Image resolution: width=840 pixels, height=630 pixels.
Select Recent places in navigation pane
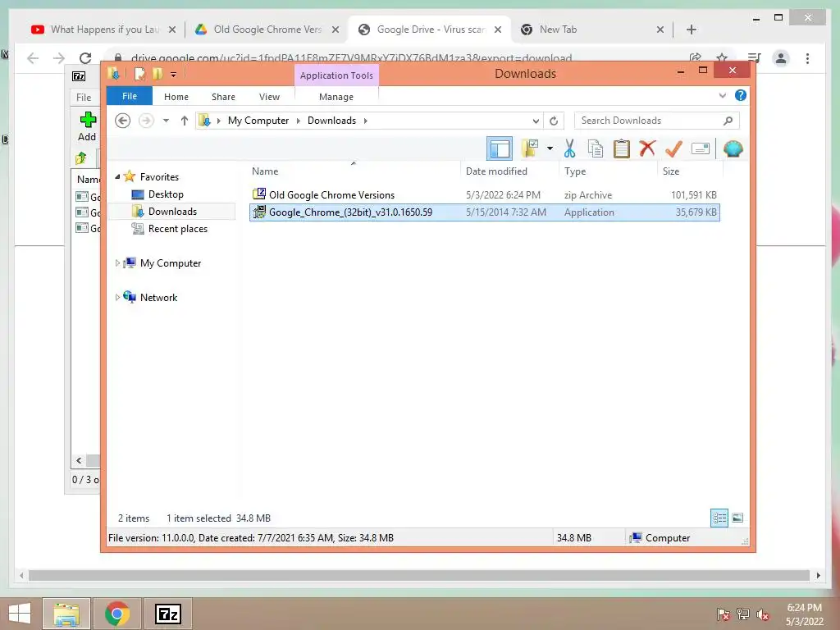pos(177,229)
